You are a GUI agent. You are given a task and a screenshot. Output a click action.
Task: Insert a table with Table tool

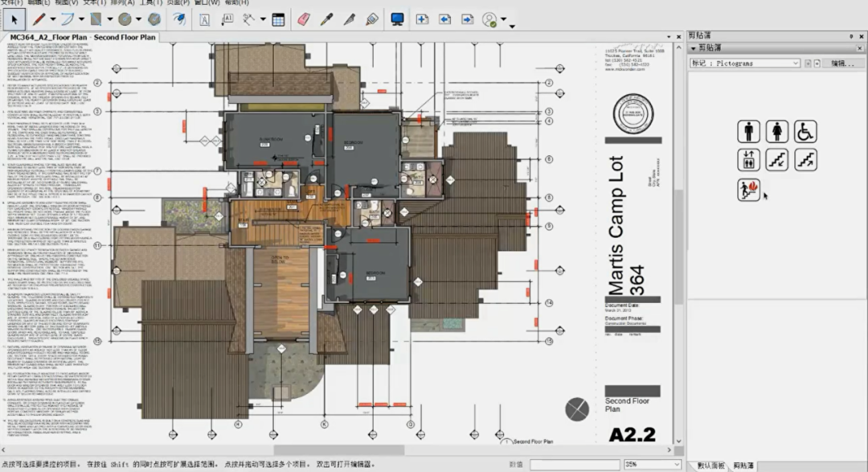[278, 20]
